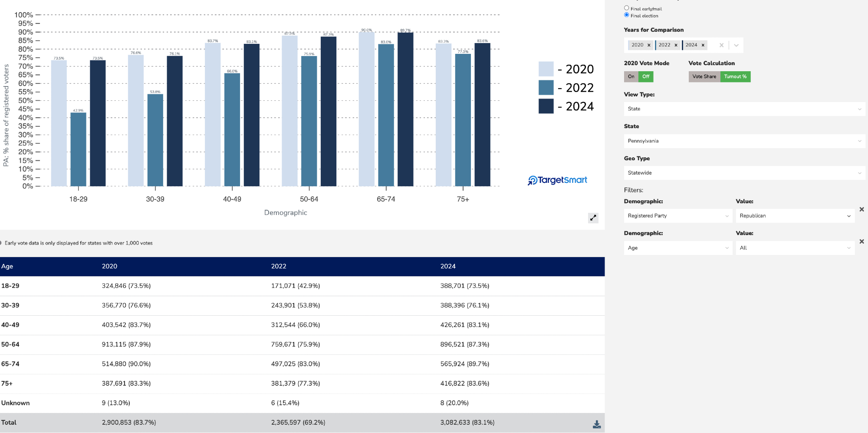Delete the Registered Party filter row
Viewport: 868px width, 433px height.
tap(861, 209)
